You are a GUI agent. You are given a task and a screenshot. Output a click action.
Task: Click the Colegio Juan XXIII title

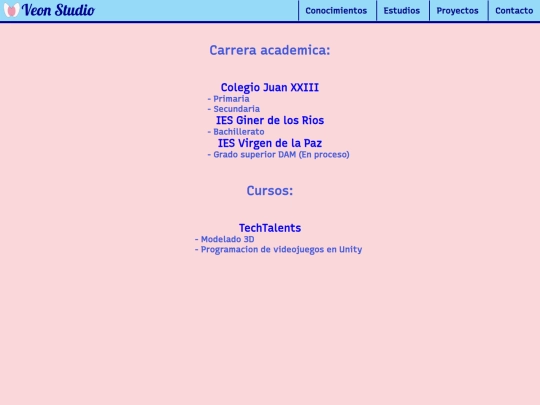(270, 87)
